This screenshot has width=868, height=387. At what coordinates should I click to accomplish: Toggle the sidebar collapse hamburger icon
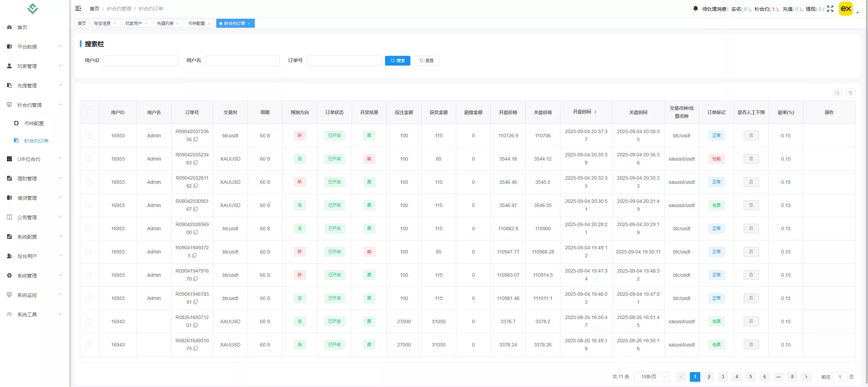[78, 8]
